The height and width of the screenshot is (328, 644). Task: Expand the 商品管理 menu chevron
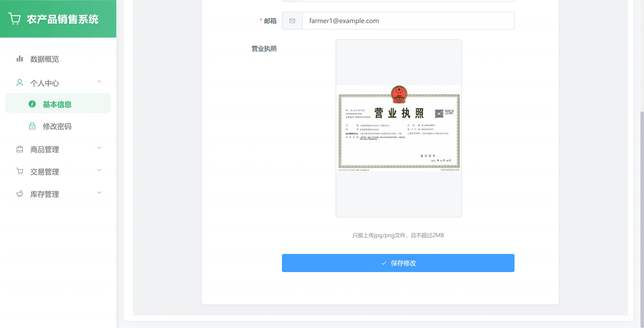point(99,148)
